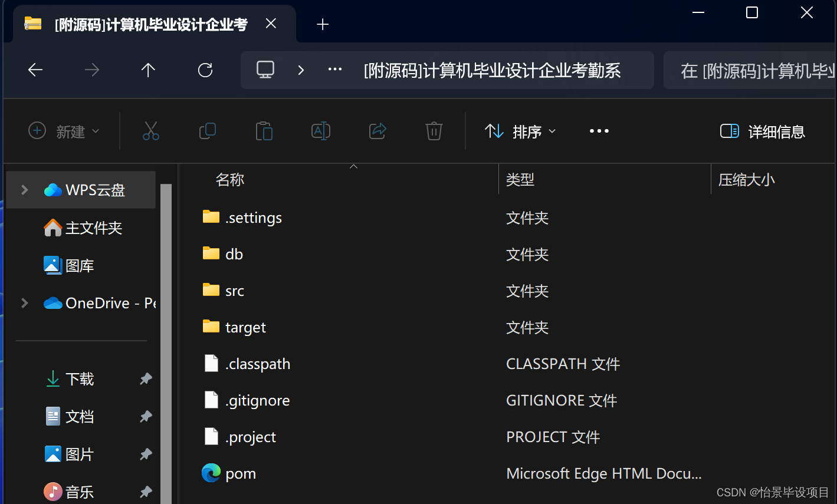Share files using the share icon
837x504 pixels.
pos(377,131)
